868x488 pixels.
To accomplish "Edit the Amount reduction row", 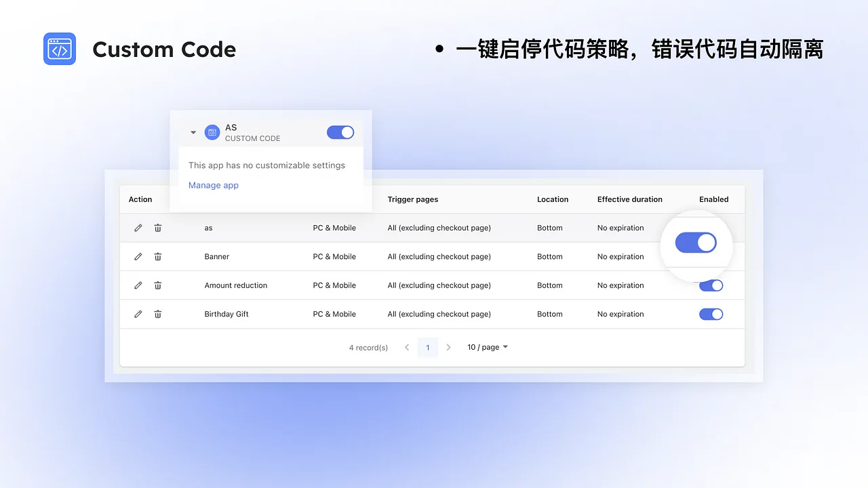I will (138, 285).
